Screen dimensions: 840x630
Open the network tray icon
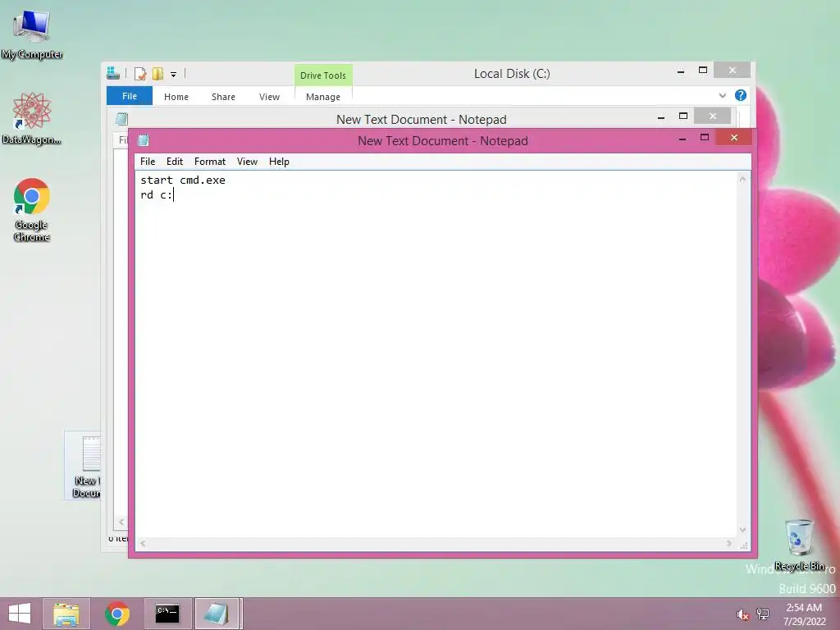click(763, 614)
